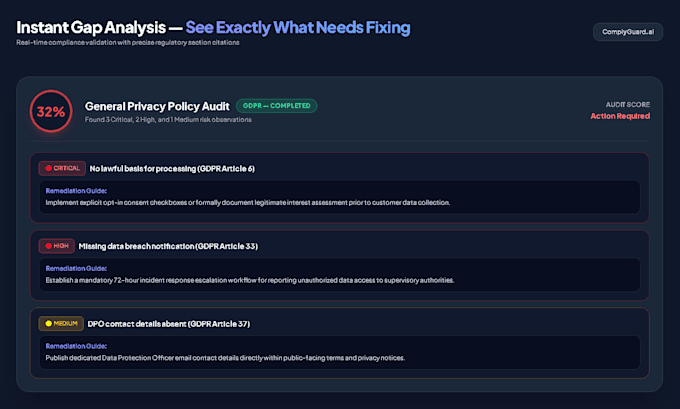Viewport: 680px width, 409px height.
Task: Click the 'AUDIT SCORE' label
Action: pyautogui.click(x=628, y=105)
